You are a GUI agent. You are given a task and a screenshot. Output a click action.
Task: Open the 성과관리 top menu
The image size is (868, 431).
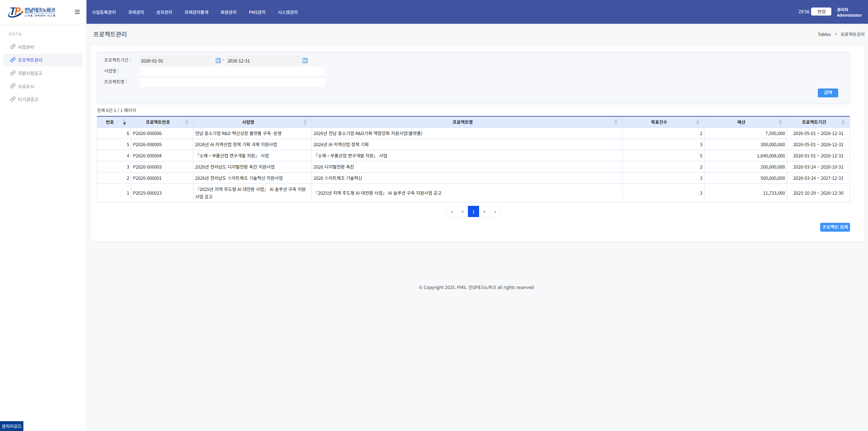164,12
